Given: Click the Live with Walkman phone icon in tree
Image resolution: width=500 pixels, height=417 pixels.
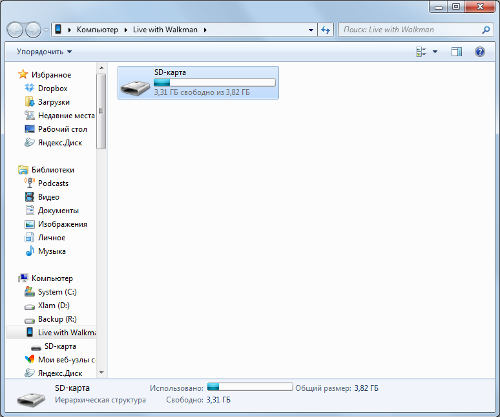Looking at the screenshot, I should 30,332.
